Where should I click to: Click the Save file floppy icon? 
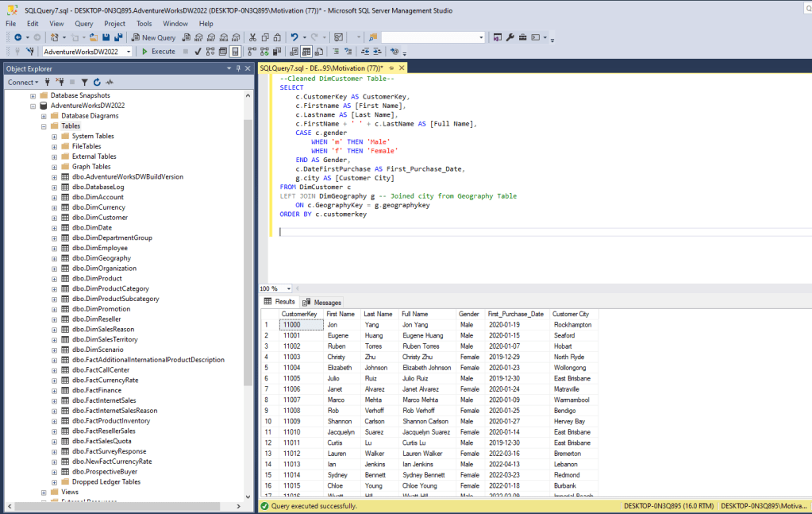(x=106, y=37)
